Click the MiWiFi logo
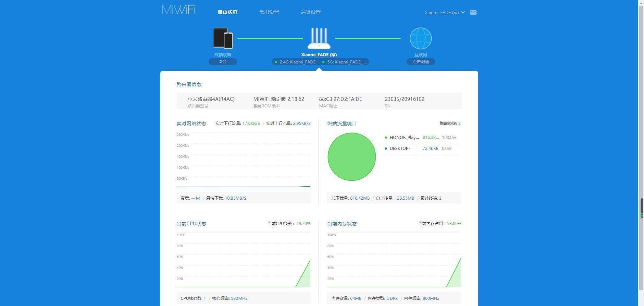The height and width of the screenshot is (306, 644). tap(178, 10)
